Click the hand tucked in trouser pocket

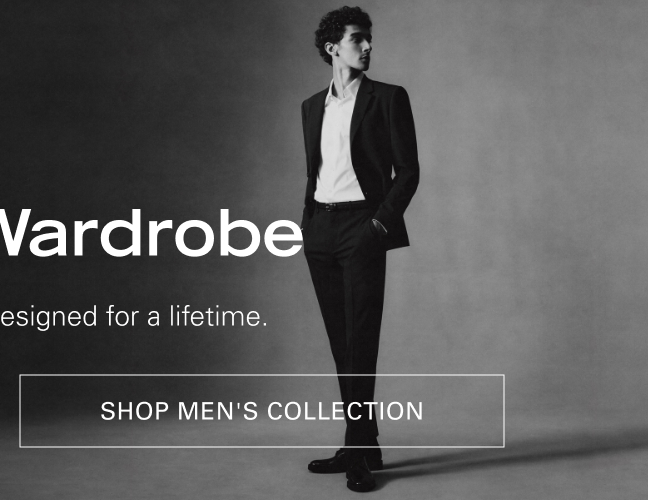378,228
